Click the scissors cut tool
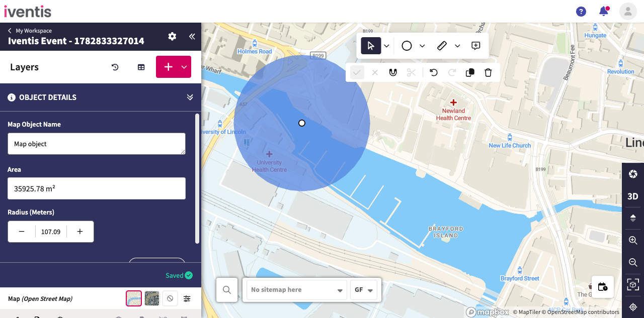The height and width of the screenshot is (318, 644). (411, 72)
